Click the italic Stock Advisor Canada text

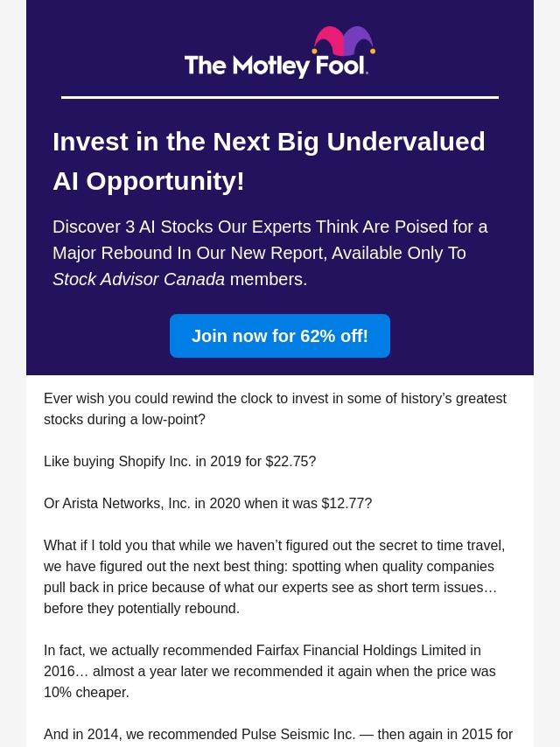(138, 279)
